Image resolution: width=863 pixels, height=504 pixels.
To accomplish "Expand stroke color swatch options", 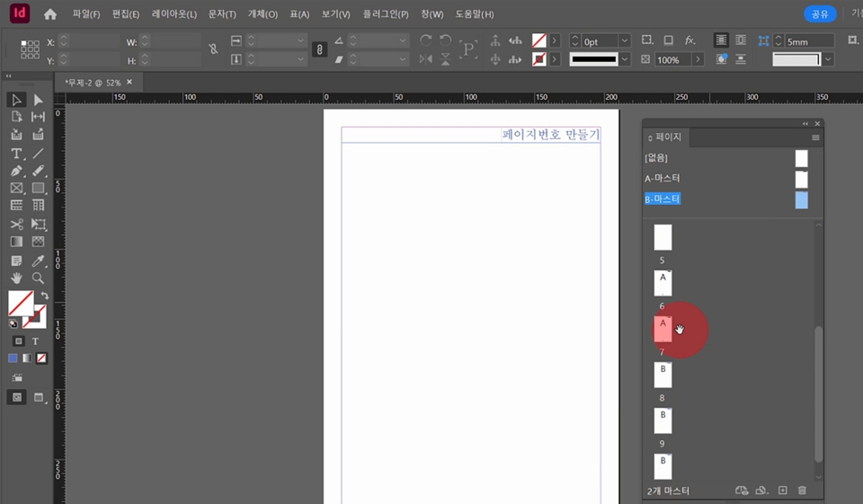I will (x=555, y=59).
